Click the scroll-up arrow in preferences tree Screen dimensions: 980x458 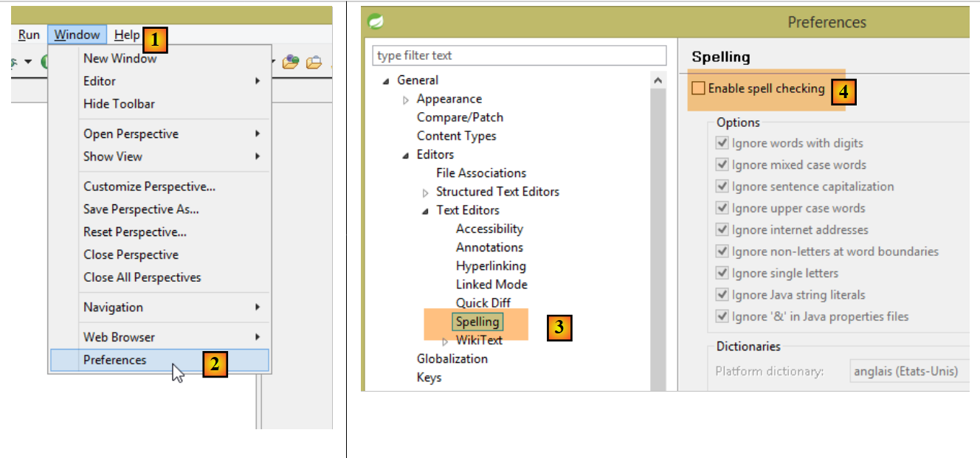[x=658, y=80]
